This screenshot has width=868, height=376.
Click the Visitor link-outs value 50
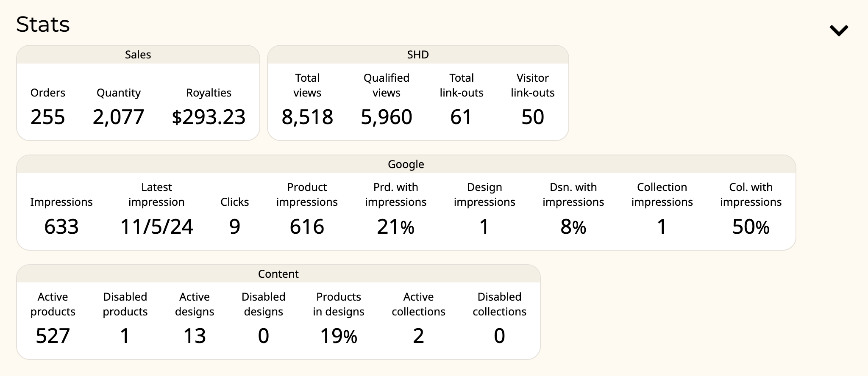tap(533, 117)
